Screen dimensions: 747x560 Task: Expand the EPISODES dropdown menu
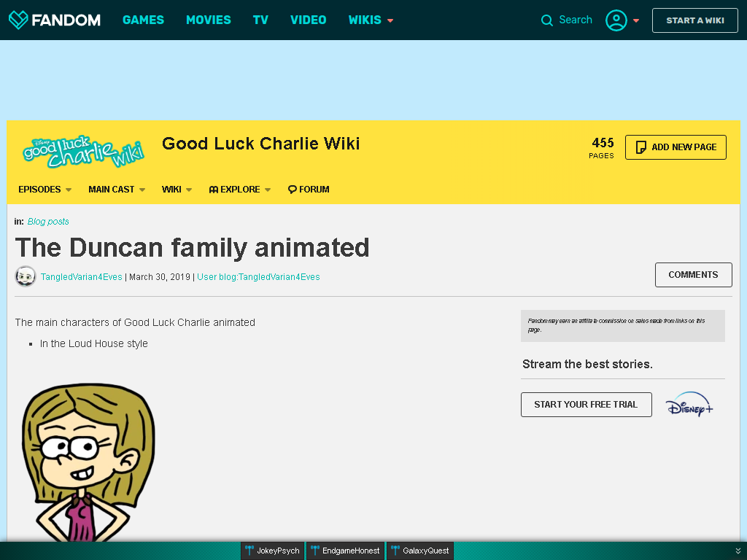[44, 190]
